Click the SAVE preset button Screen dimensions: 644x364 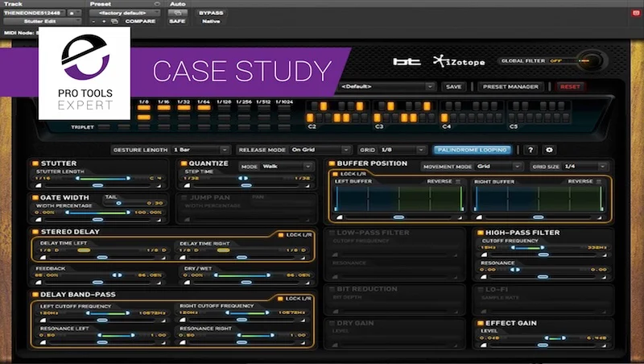pyautogui.click(x=453, y=87)
